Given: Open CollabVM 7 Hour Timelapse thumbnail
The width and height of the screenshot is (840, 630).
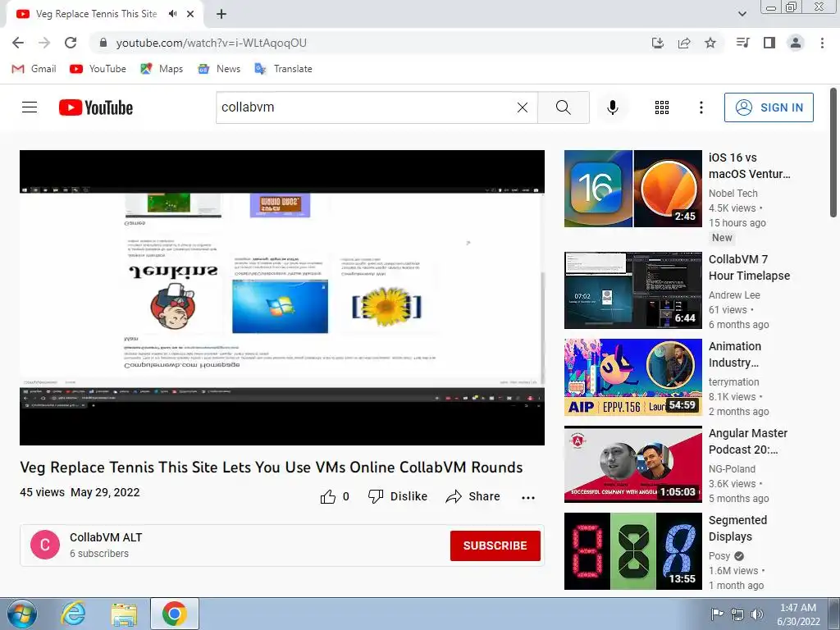Looking at the screenshot, I should coord(632,290).
